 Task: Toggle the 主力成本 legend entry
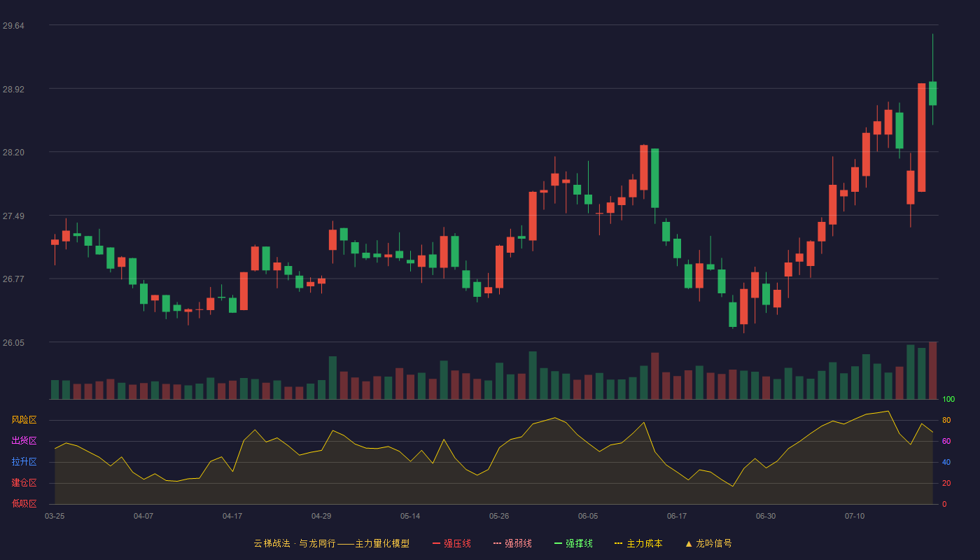click(x=638, y=543)
